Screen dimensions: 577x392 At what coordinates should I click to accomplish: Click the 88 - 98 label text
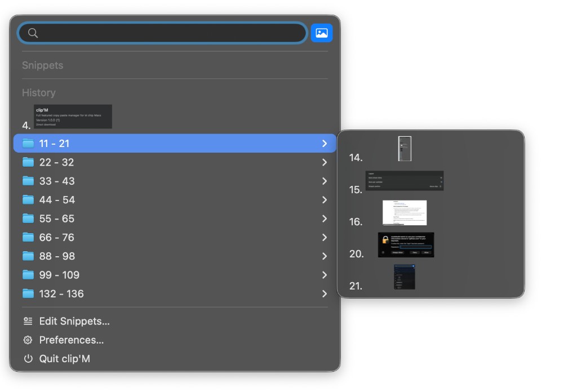(57, 256)
